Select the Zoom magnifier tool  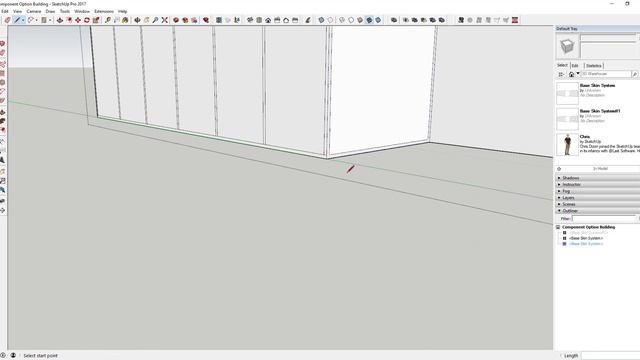pos(156,20)
